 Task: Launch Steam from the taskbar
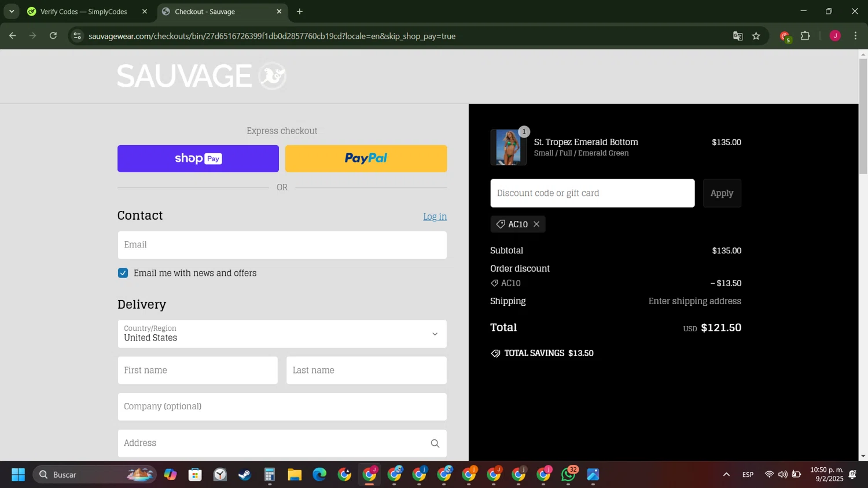[245, 475]
